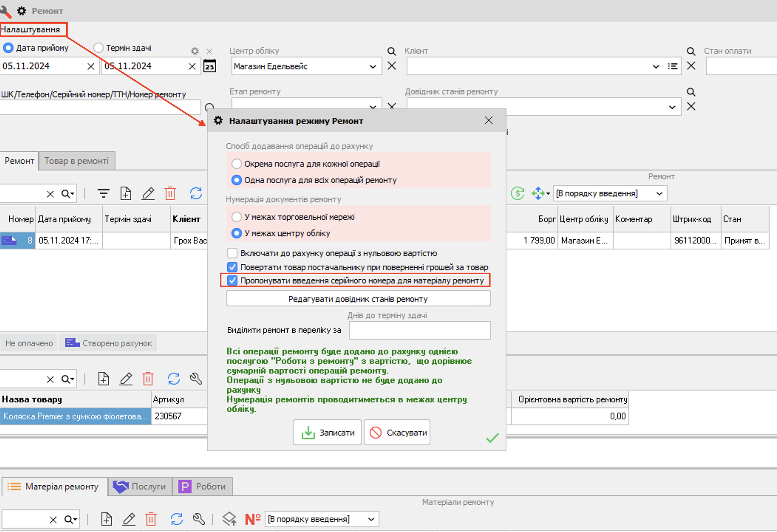Screen dimensions: 777x532
Task: Open repair sort order '[В порядку введення]' dropdown
Action: (659, 194)
